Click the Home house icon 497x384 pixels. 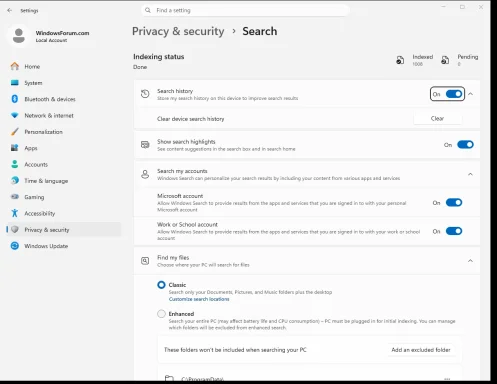(15, 66)
